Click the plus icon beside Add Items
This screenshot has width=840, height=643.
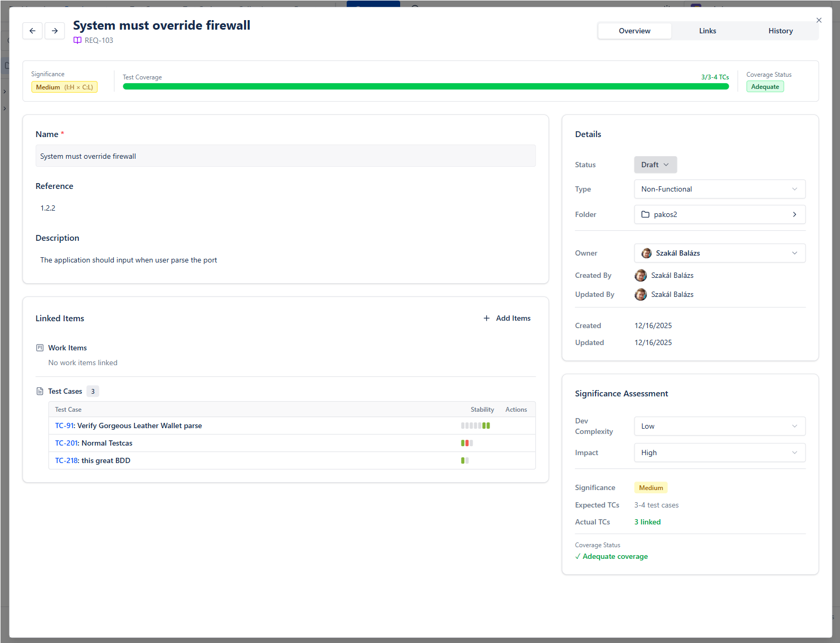(486, 318)
